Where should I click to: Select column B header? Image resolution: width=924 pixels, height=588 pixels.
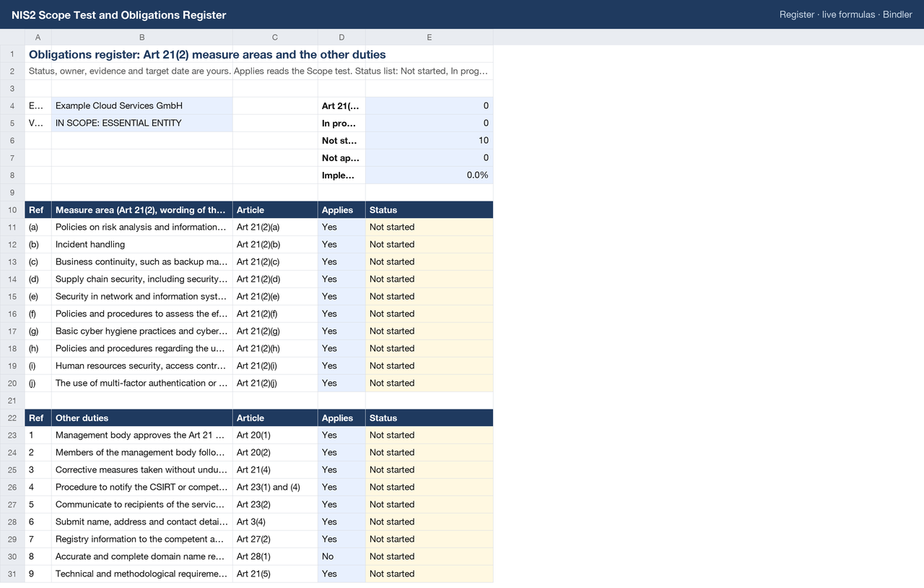point(141,37)
